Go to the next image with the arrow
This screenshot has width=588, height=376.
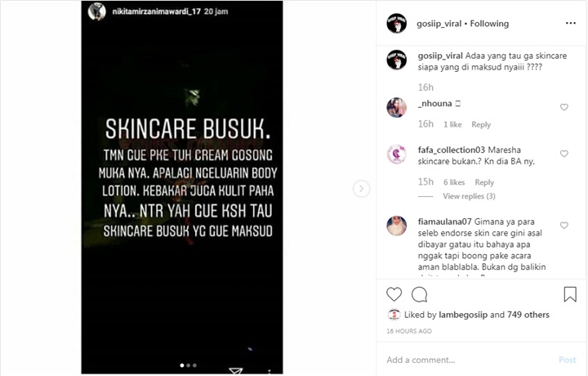361,188
